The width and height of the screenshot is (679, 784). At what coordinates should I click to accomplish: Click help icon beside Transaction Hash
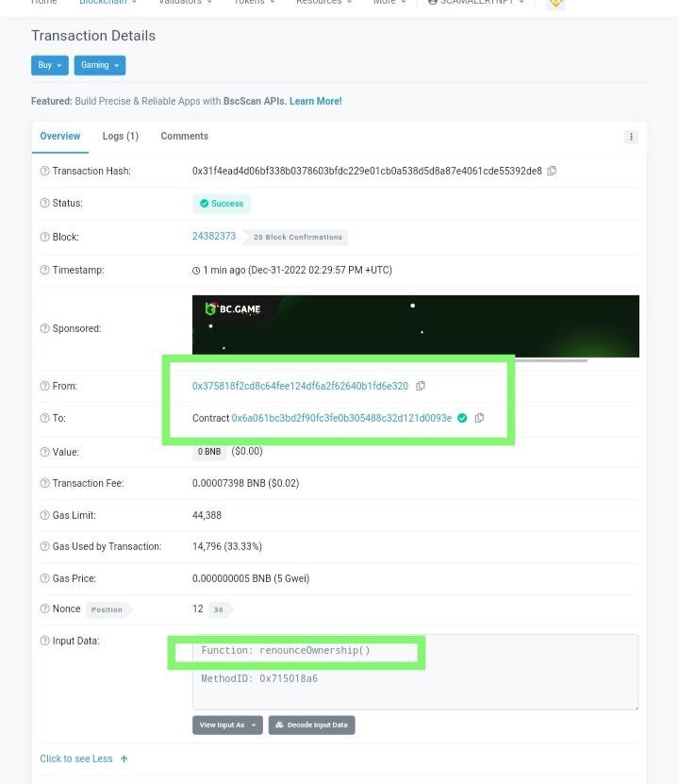click(x=45, y=171)
